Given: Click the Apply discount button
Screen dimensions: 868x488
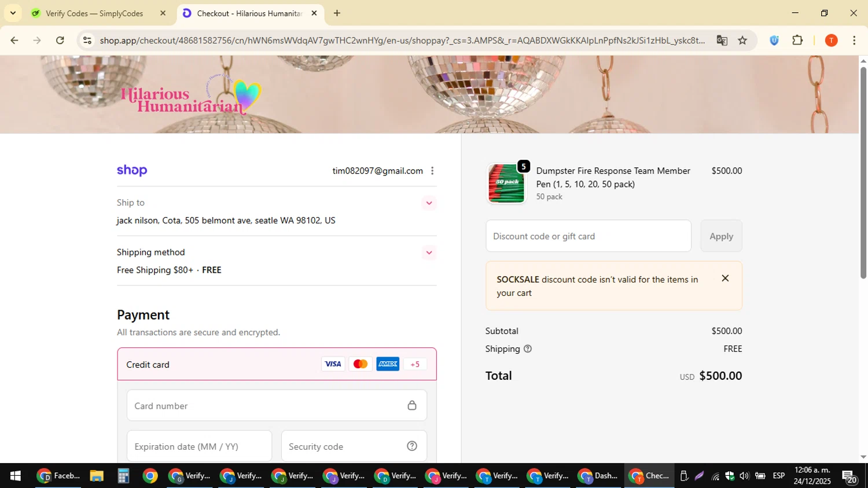Looking at the screenshot, I should (721, 236).
